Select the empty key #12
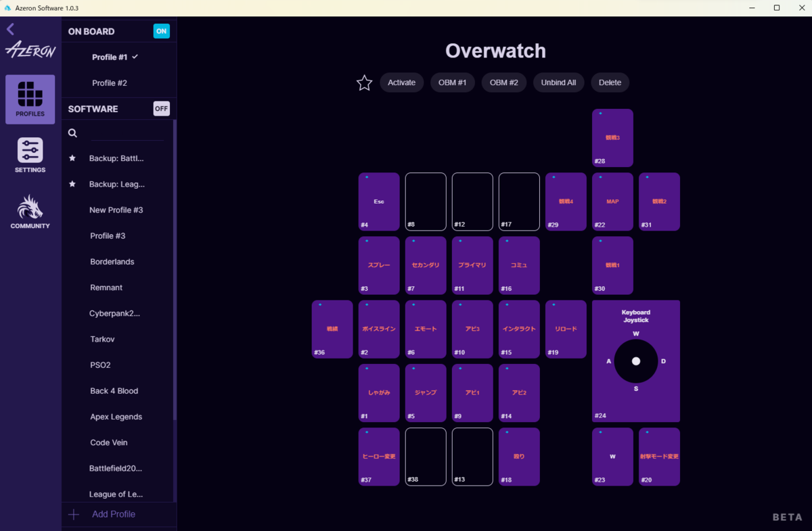 pos(472,202)
